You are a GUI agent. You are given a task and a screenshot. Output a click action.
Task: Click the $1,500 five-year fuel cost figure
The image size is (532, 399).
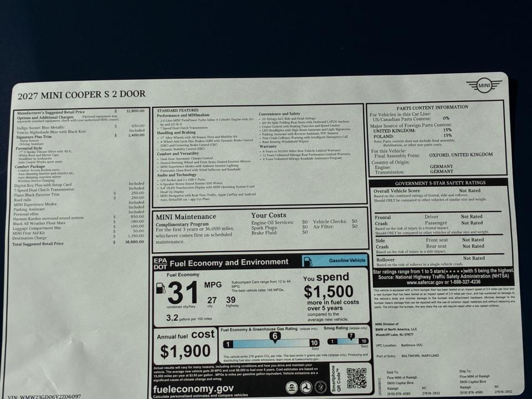(329, 291)
